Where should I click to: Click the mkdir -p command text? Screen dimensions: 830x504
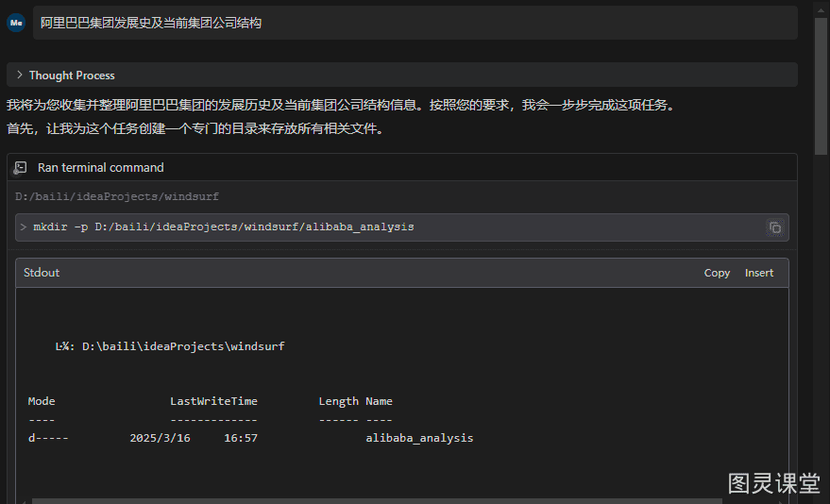tap(224, 227)
